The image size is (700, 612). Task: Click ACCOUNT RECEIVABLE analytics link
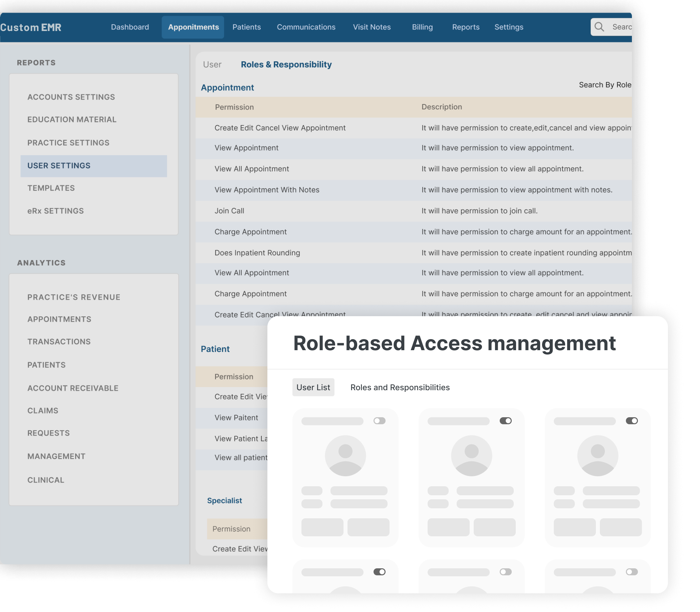[x=73, y=388]
